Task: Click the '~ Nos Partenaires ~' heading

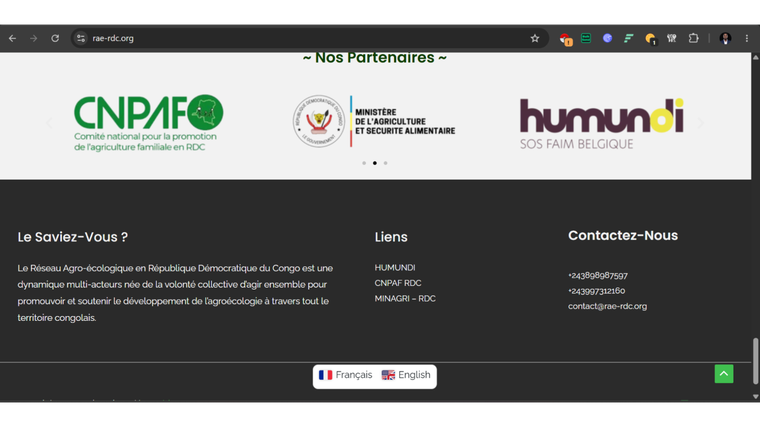Action: coord(375,58)
